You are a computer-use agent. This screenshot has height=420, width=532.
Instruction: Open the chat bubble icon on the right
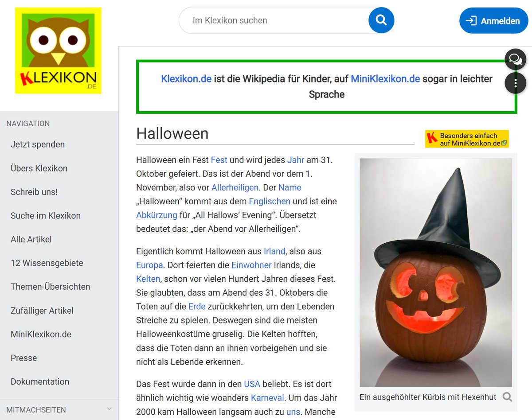(x=515, y=59)
